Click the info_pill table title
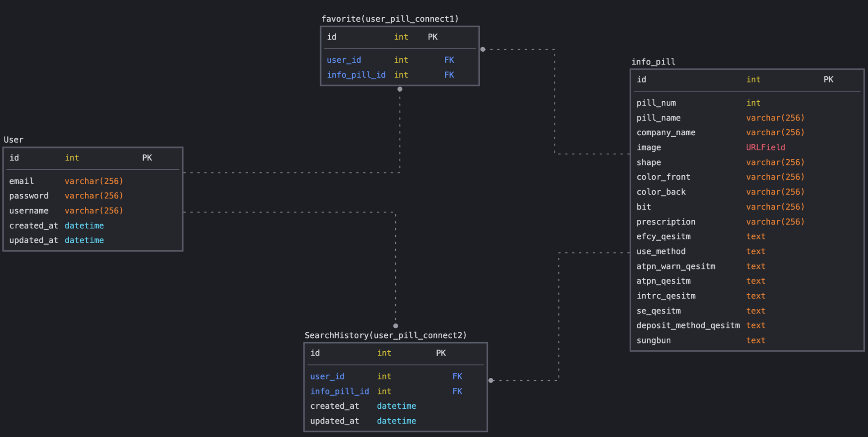The width and height of the screenshot is (868, 437). click(x=653, y=62)
